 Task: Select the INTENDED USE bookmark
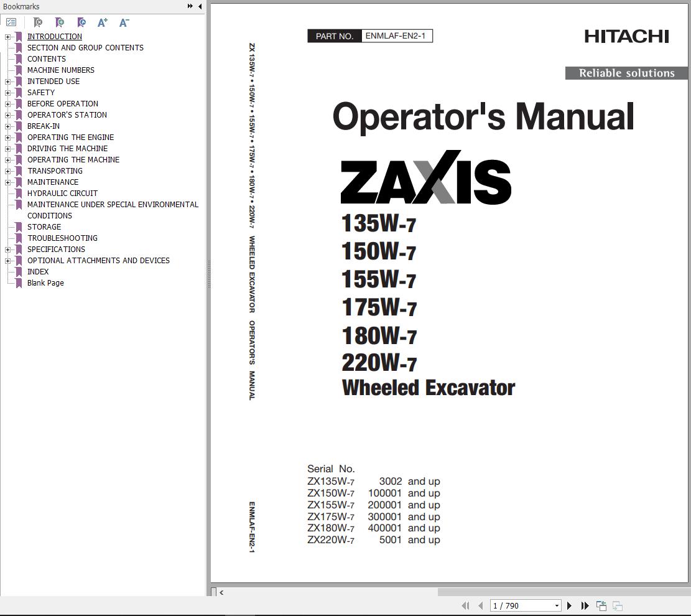click(x=53, y=81)
